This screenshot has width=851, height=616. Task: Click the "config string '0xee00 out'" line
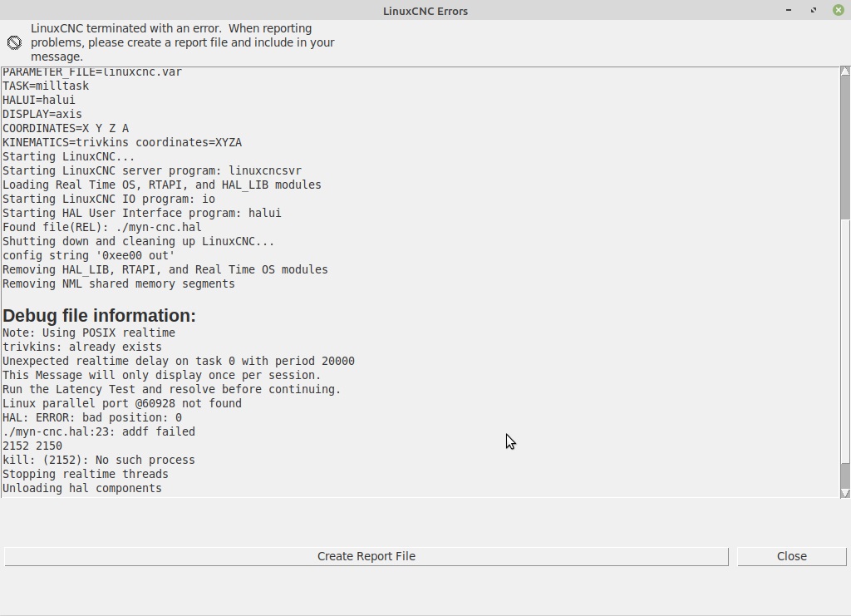(88, 255)
